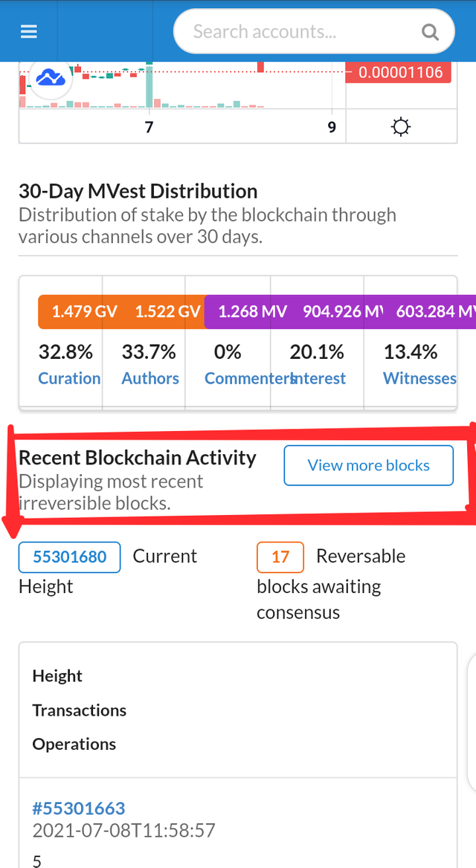
Task: Click the 1.268 MV purple bar segment
Action: coord(251,311)
